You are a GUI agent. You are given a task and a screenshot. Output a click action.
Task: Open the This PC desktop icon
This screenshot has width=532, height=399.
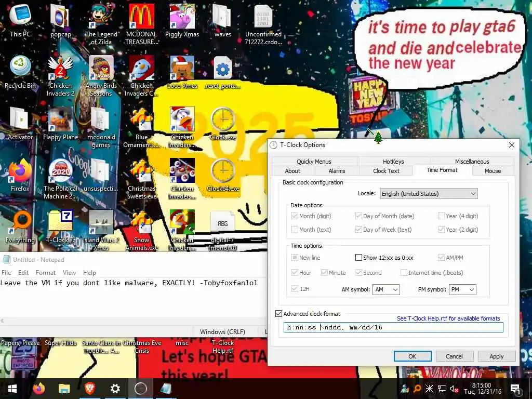click(x=20, y=20)
